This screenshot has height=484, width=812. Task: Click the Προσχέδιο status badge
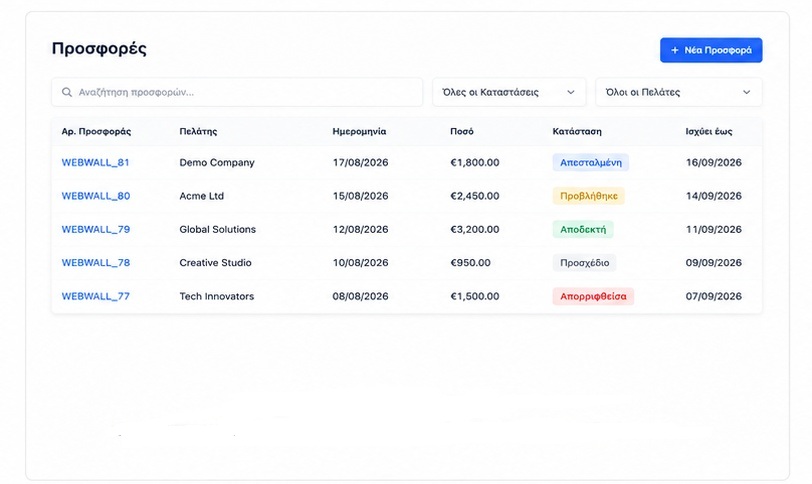(585, 263)
